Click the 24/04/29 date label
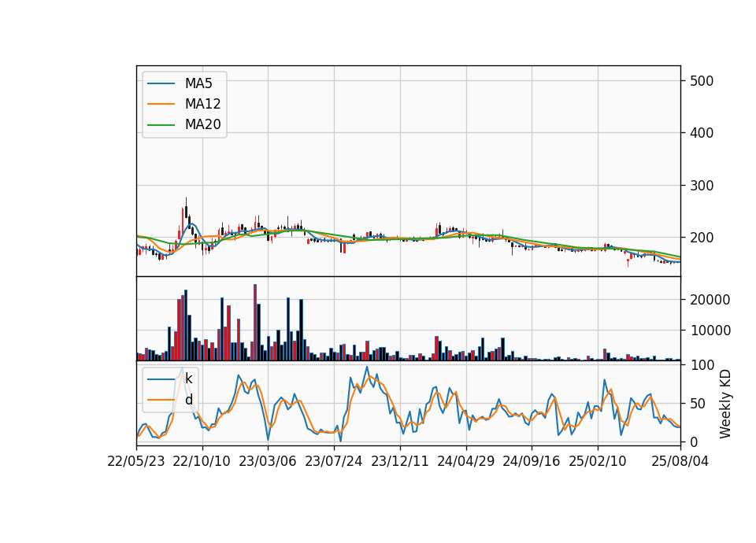756x543 pixels. pos(465,461)
